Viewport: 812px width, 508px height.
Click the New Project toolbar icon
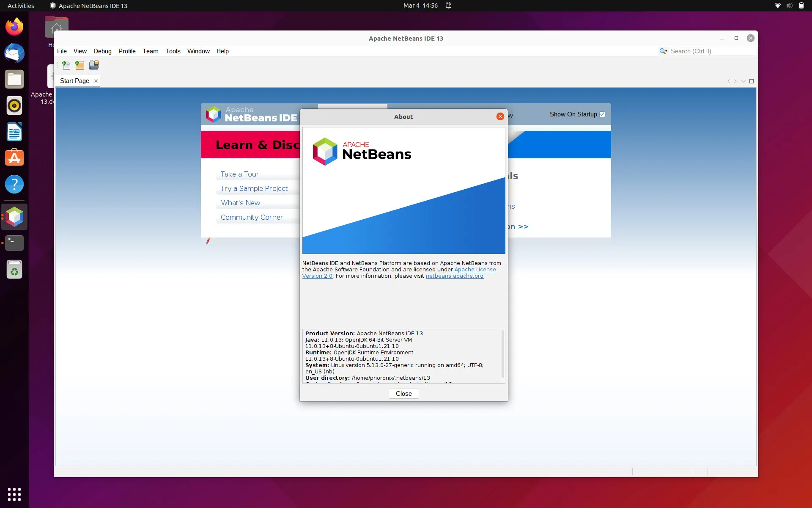[x=80, y=65]
